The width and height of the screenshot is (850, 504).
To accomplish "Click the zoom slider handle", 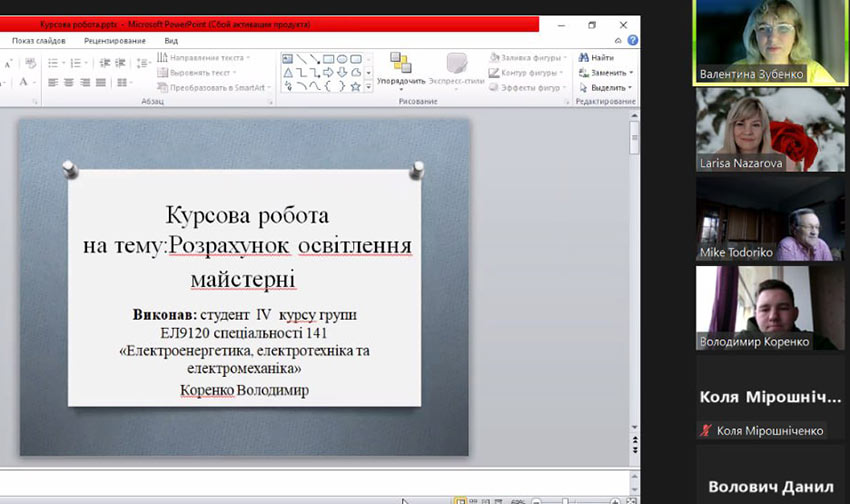I will 565,500.
